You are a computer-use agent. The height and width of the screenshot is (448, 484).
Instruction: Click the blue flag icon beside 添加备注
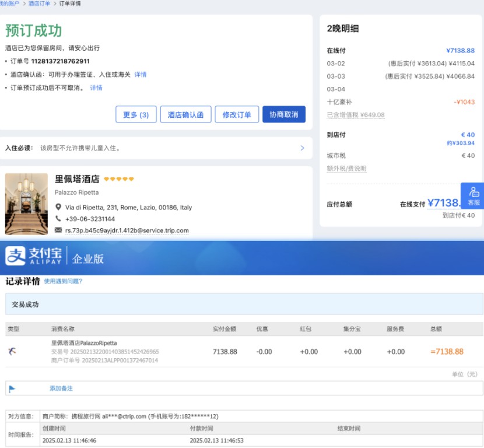click(12, 388)
